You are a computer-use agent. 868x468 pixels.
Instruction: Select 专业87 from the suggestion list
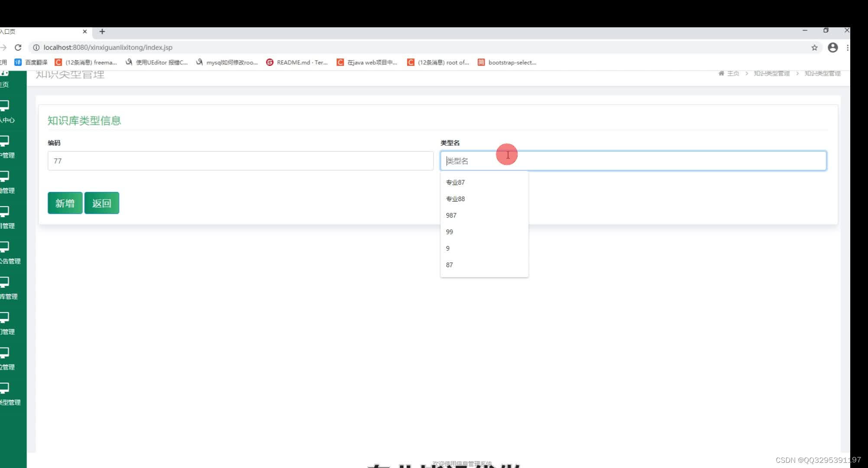click(484, 182)
